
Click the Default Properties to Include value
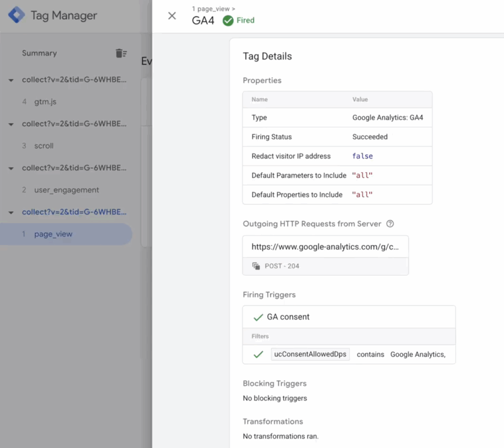click(362, 194)
